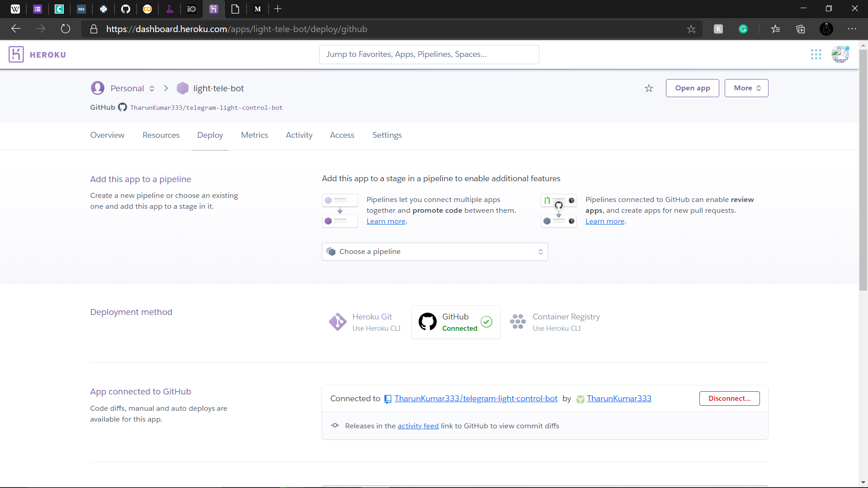Click the Jump to Favorites search field
Screen dimensions: 868x488
(x=429, y=54)
